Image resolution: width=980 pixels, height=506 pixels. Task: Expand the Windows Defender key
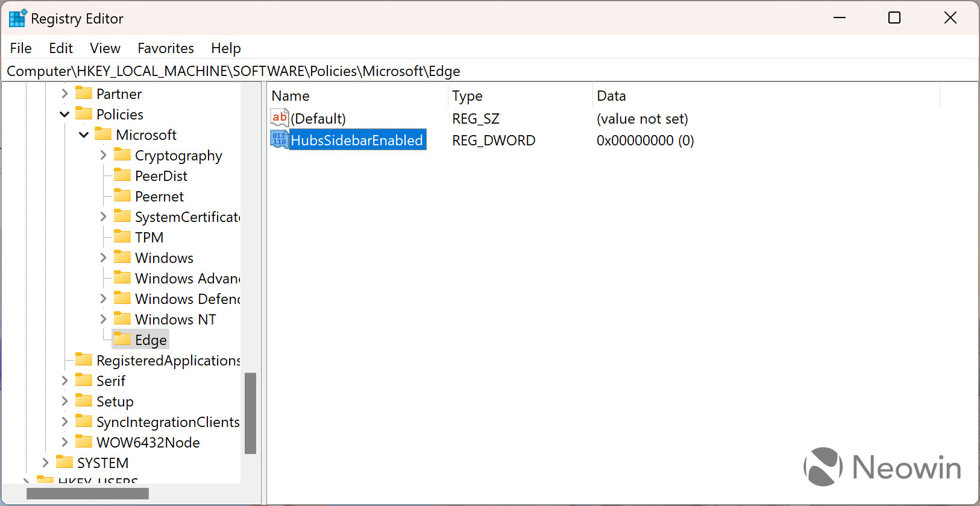[103, 299]
